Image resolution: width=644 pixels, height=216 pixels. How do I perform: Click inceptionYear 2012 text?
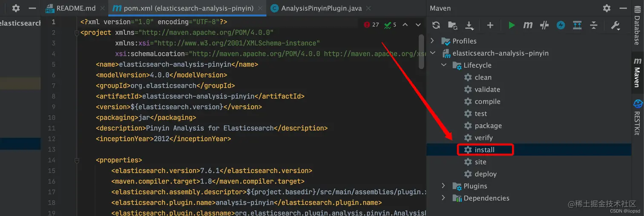point(164,139)
